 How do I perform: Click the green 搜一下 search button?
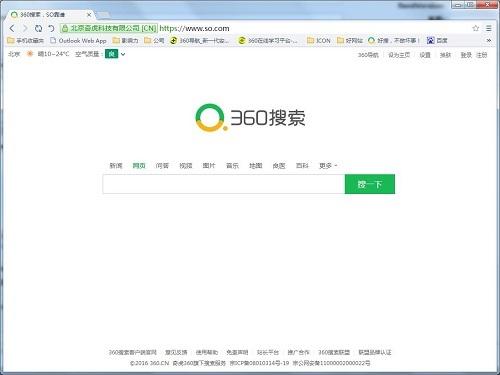(370, 184)
